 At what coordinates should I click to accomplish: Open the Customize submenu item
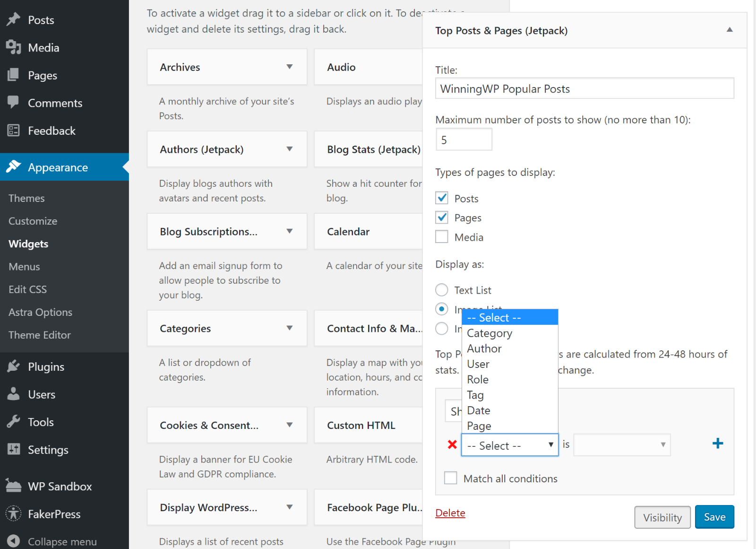tap(33, 221)
